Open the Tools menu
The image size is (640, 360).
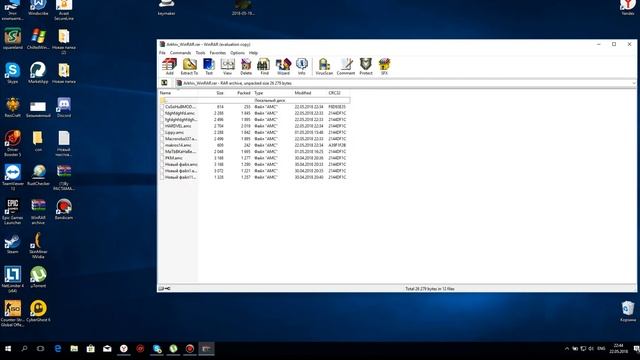(x=200, y=53)
